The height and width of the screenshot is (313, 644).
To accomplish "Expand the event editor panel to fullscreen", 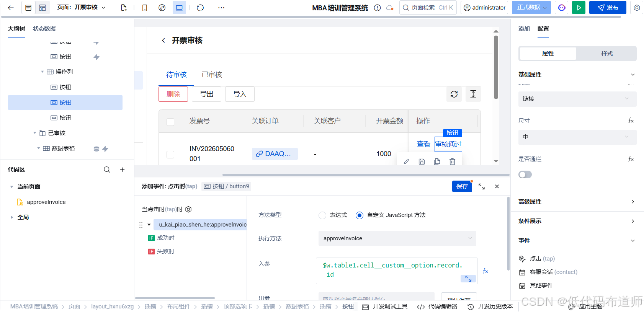I will click(x=482, y=186).
